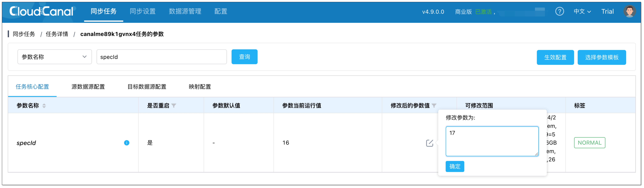Confirm the parameter change with 确定
Viewport: 644px width, 188px height.
coord(455,166)
